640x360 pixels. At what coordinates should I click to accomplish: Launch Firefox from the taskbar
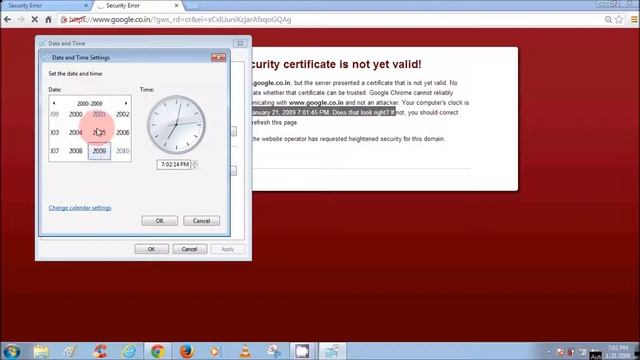click(187, 351)
